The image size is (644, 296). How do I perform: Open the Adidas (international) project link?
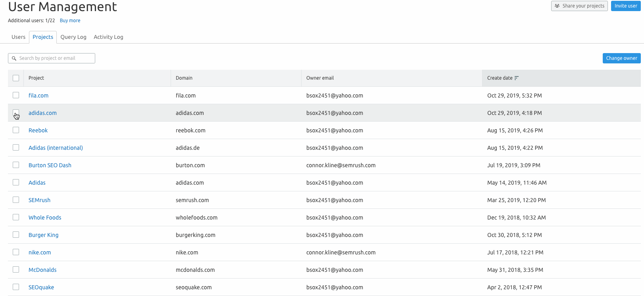(56, 148)
